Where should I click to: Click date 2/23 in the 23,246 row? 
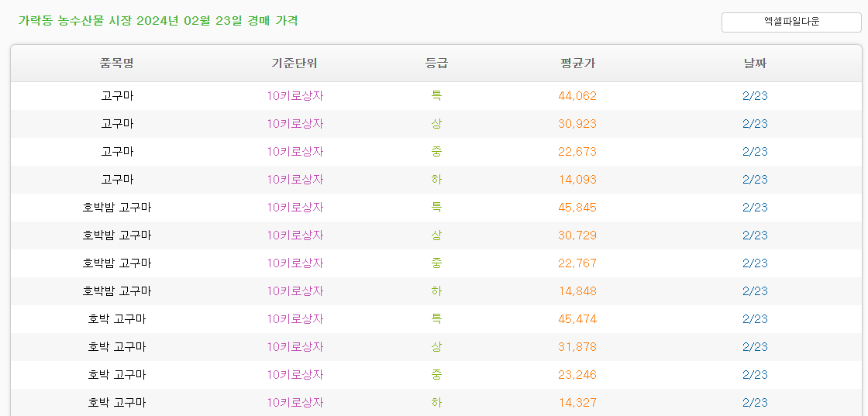point(755,375)
